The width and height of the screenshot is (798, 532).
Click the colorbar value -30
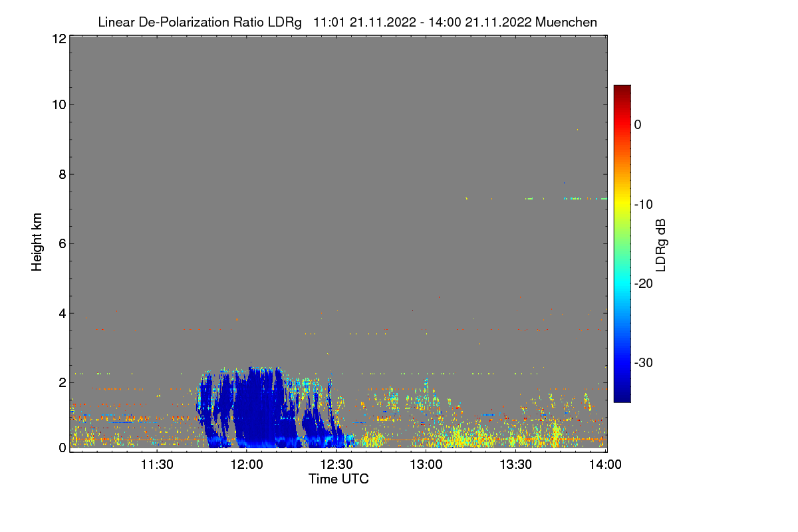point(644,363)
